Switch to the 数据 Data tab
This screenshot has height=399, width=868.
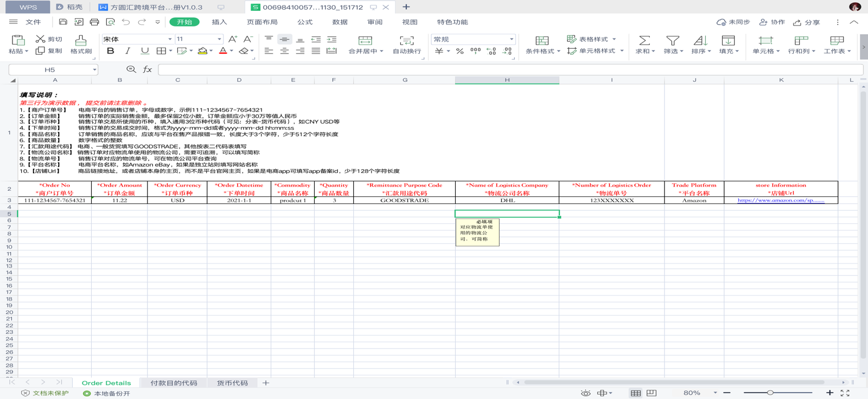click(340, 22)
